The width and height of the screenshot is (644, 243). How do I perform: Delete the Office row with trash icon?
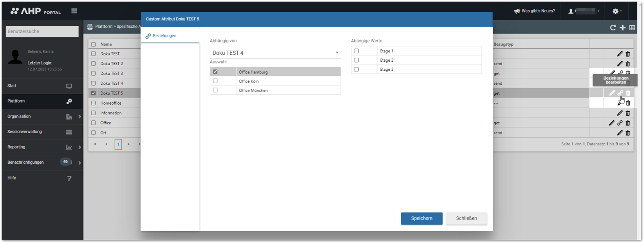[x=628, y=123]
